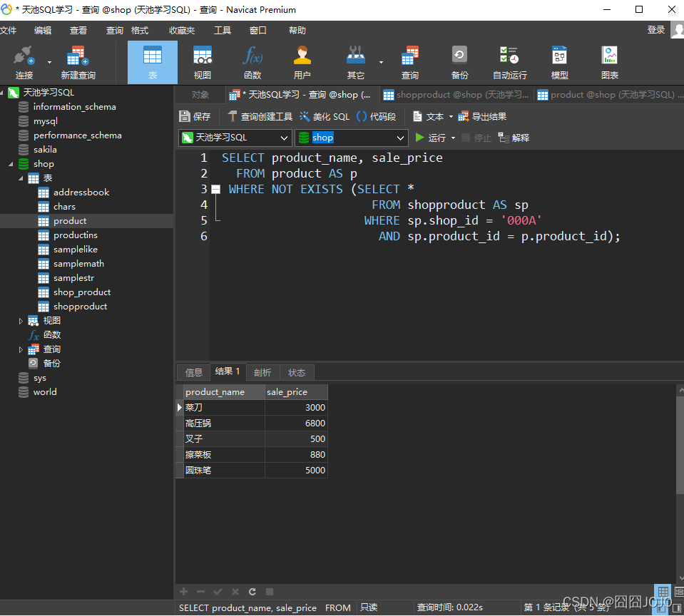Click the add record plus icon
684x616 pixels.
(183, 592)
